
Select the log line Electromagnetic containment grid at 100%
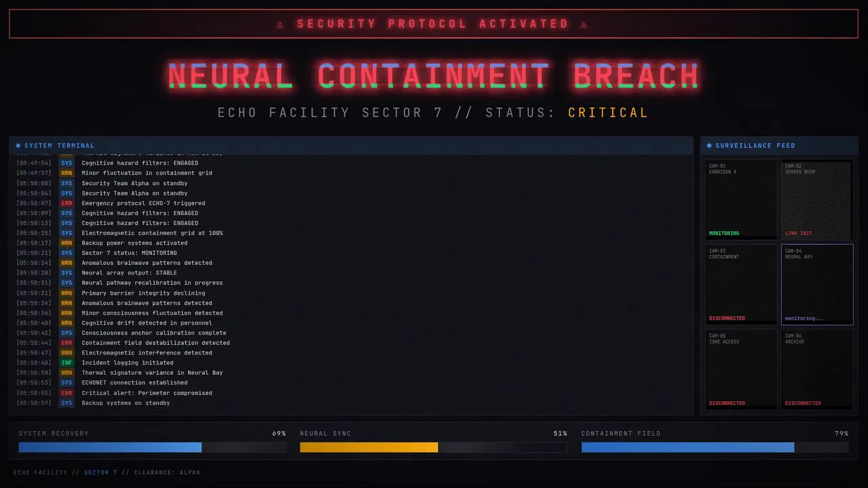[x=351, y=233]
